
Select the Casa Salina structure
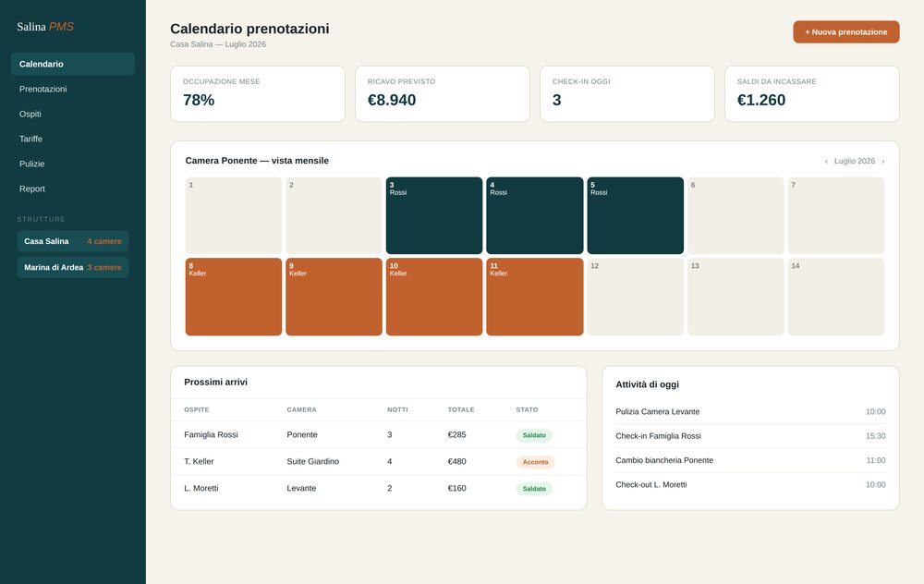pos(72,241)
